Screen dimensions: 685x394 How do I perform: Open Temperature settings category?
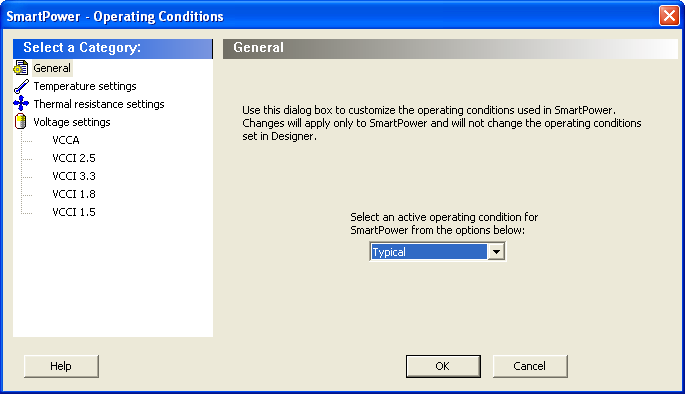point(85,86)
